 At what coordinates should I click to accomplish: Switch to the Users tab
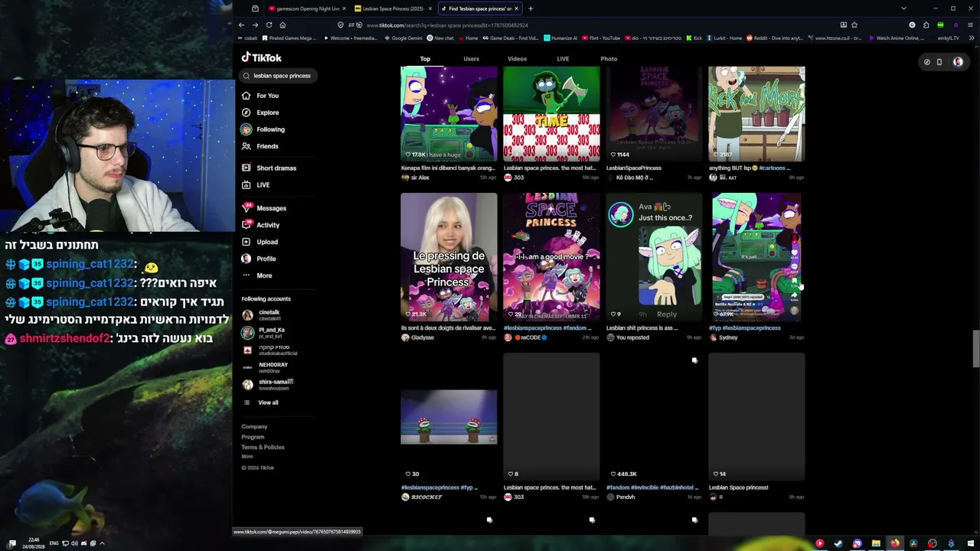click(471, 59)
